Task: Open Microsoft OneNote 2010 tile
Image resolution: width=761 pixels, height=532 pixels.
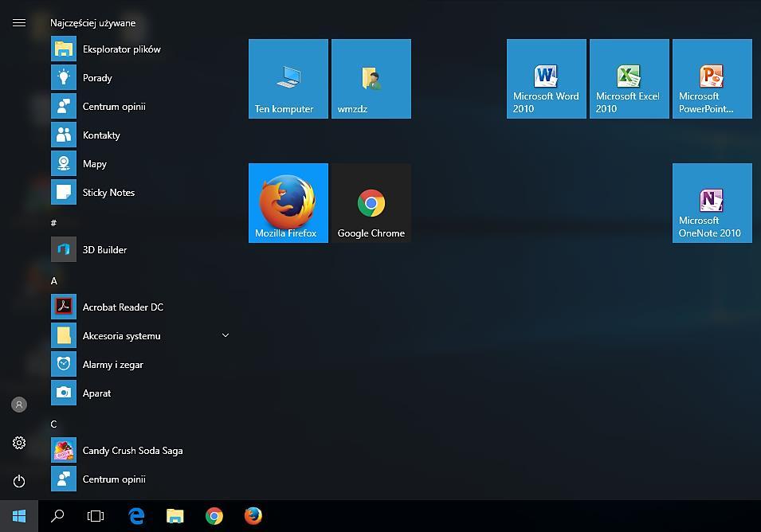Action: (712, 203)
